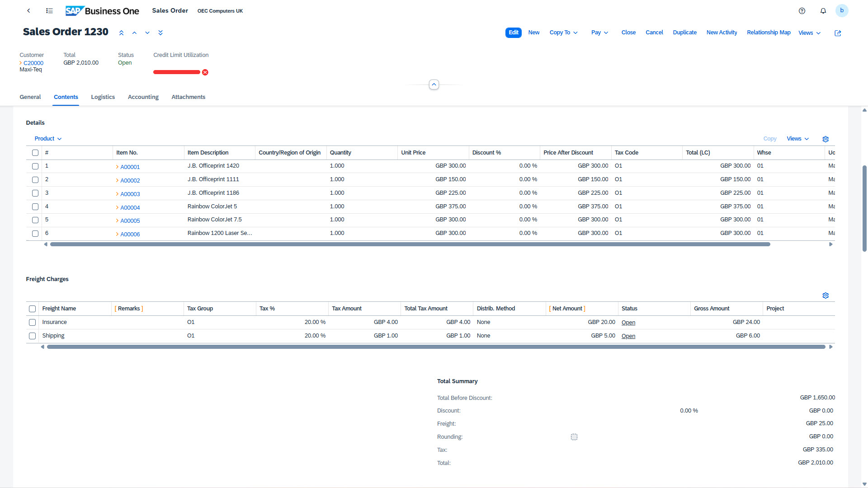This screenshot has height=488, width=868.
Task: Open the notifications bell
Action: click(x=823, y=11)
